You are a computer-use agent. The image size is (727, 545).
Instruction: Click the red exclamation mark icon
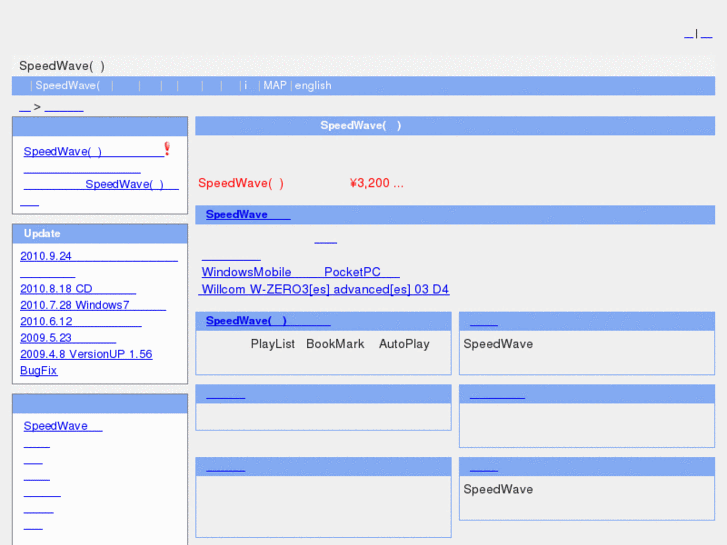[x=167, y=148]
